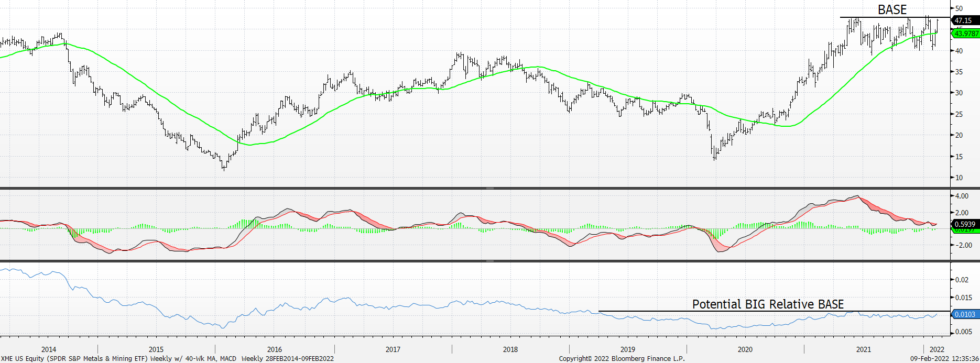Viewport: 980px width, 363px height.
Task: Select the 0.5939 MACD value tag
Action: pos(965,224)
